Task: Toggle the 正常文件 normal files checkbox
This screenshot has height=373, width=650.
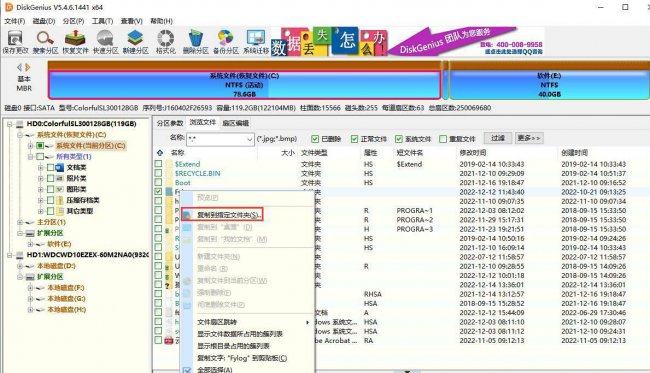Action: (354, 139)
